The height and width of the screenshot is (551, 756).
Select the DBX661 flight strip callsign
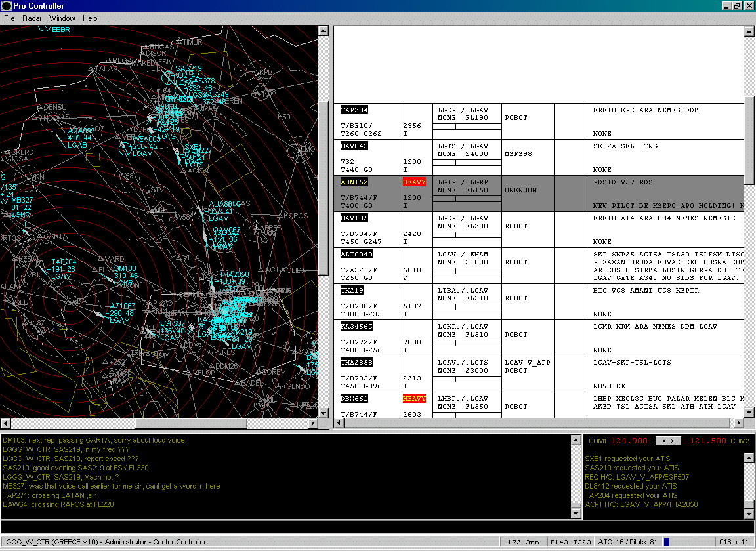[354, 399]
